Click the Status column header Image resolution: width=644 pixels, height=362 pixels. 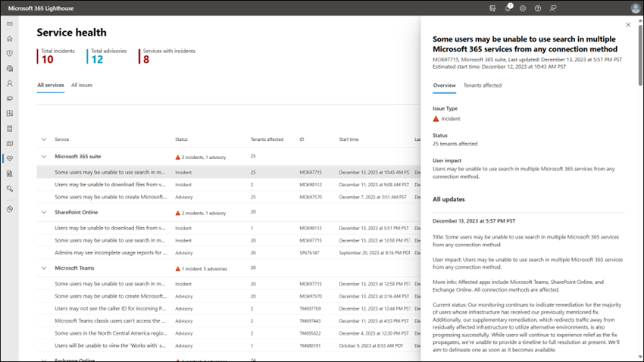(181, 139)
